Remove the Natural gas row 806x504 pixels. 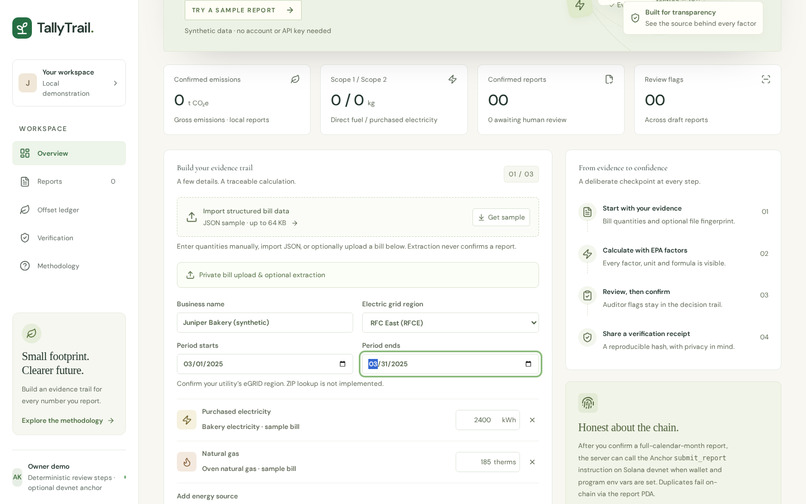[532, 462]
